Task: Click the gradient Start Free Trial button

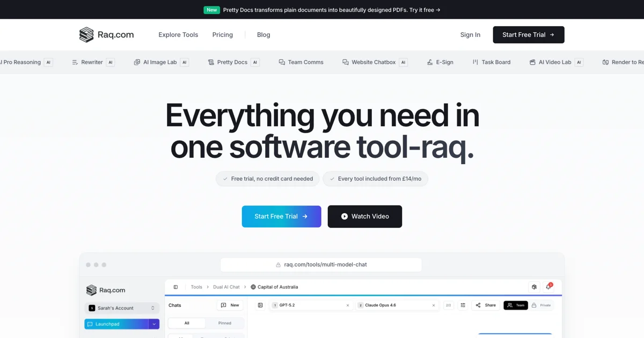Action: pos(281,216)
